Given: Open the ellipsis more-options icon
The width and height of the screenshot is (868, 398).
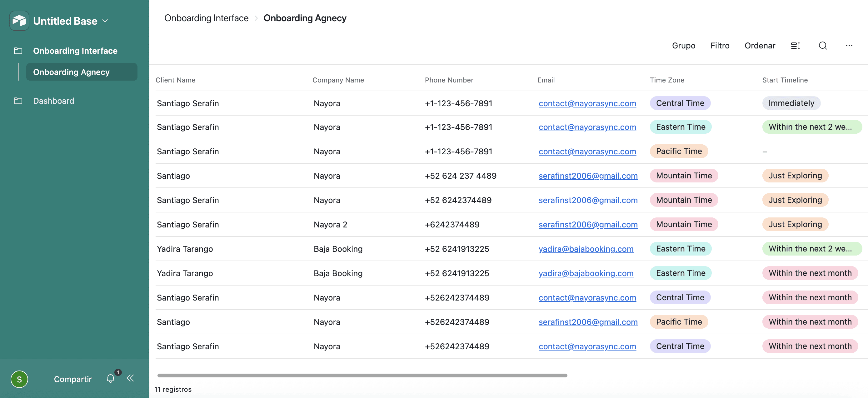Looking at the screenshot, I should 849,46.
